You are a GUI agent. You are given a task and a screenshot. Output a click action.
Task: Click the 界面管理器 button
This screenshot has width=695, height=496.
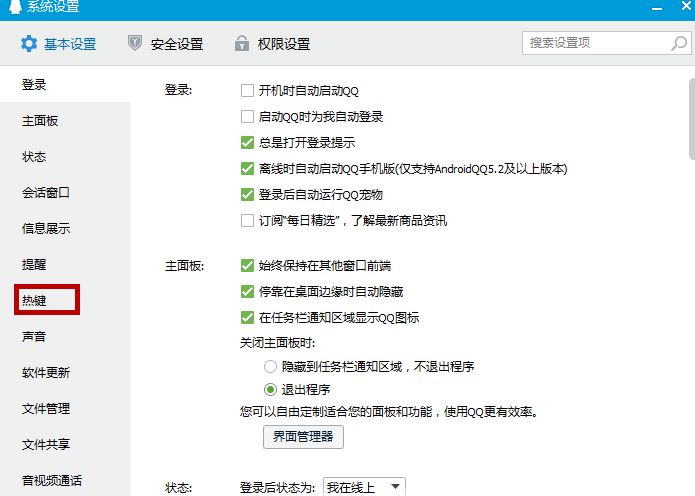pos(303,437)
